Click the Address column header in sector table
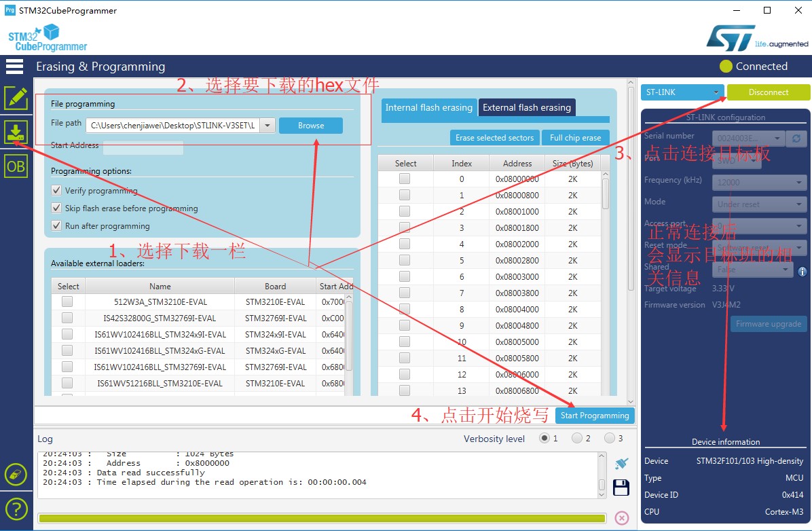 [x=517, y=163]
